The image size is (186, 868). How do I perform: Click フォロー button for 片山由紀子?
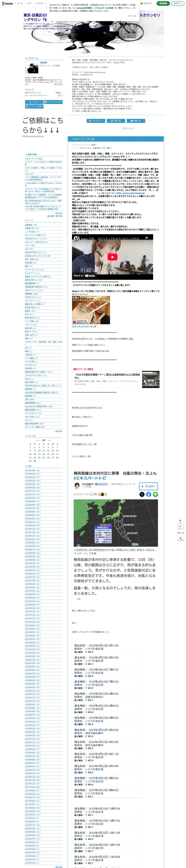click(x=148, y=486)
